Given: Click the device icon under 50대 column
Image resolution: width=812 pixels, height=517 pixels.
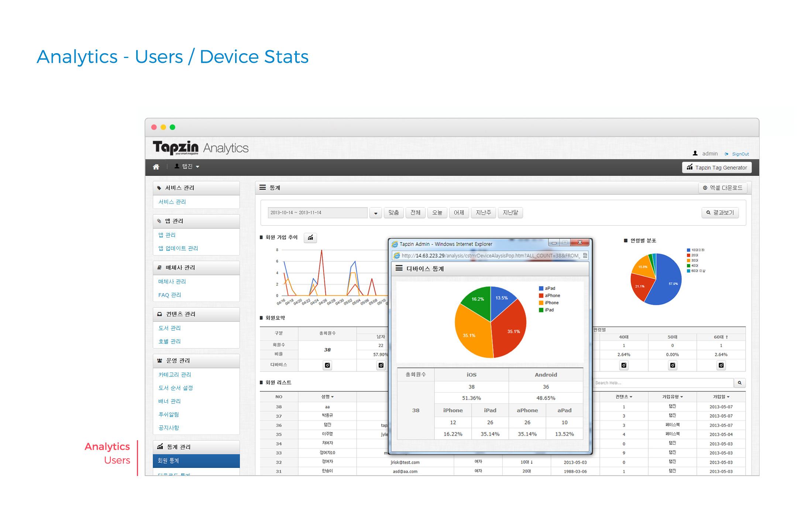Looking at the screenshot, I should point(672,365).
